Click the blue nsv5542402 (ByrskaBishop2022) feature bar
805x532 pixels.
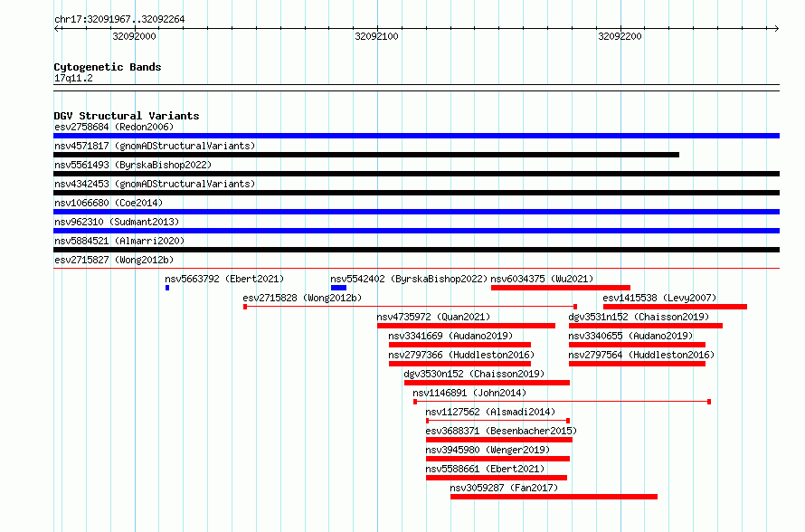click(339, 288)
